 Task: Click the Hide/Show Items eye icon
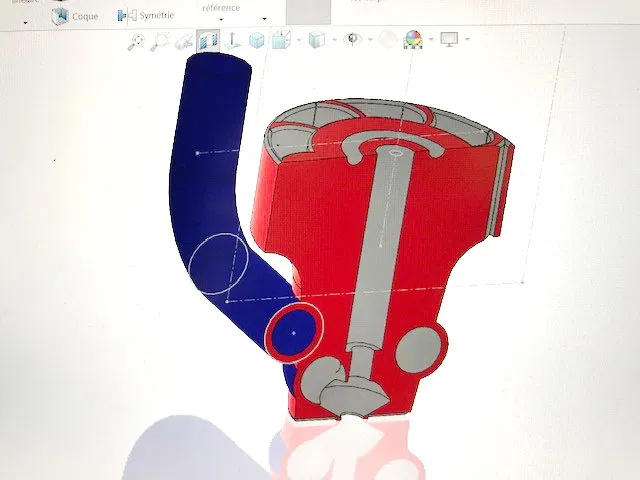pyautogui.click(x=352, y=39)
